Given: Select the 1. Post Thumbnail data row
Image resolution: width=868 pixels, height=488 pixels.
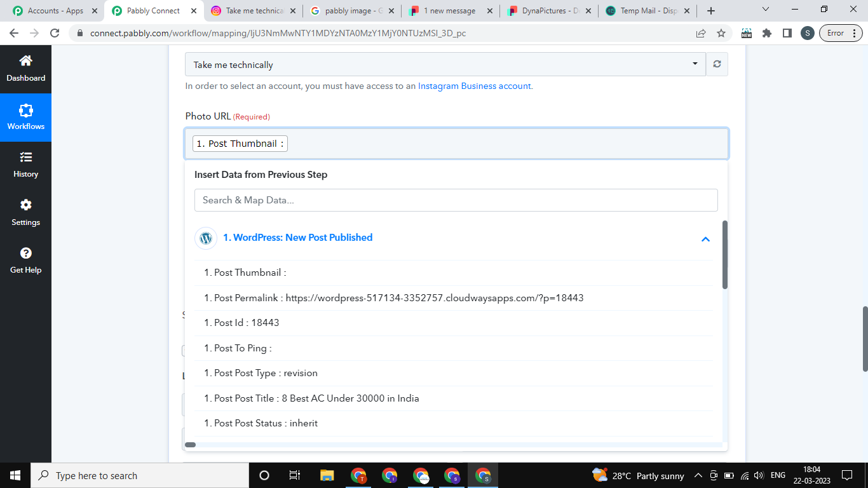Looking at the screenshot, I should pyautogui.click(x=454, y=273).
